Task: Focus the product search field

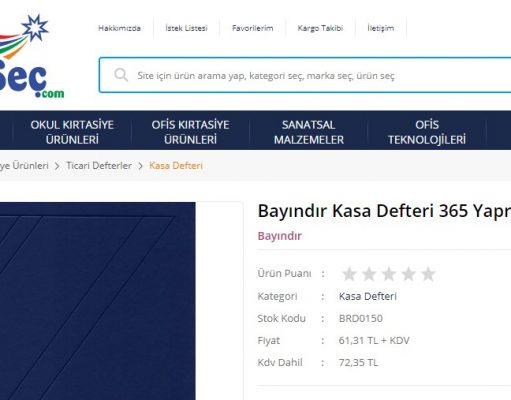Action: 305,75
